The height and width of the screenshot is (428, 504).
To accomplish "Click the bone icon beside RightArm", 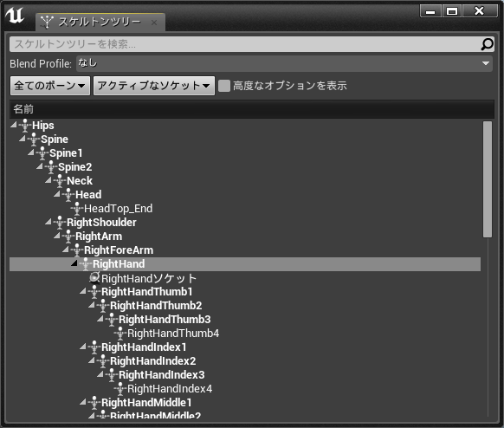I will (x=68, y=236).
